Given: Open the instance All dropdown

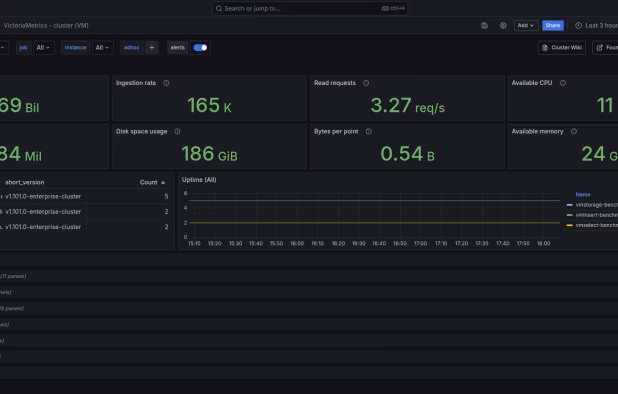Looking at the screenshot, I should (102, 48).
